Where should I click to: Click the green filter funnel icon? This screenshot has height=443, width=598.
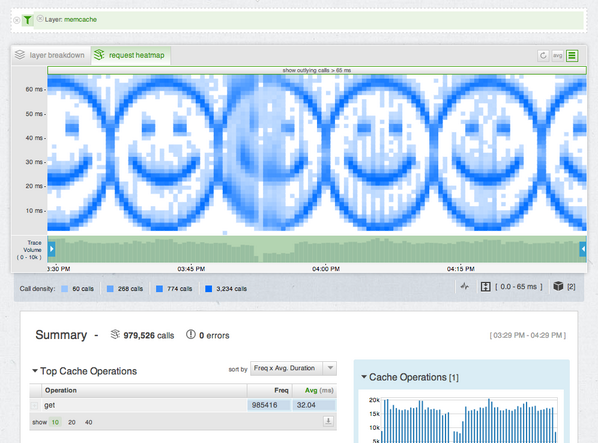coord(27,20)
